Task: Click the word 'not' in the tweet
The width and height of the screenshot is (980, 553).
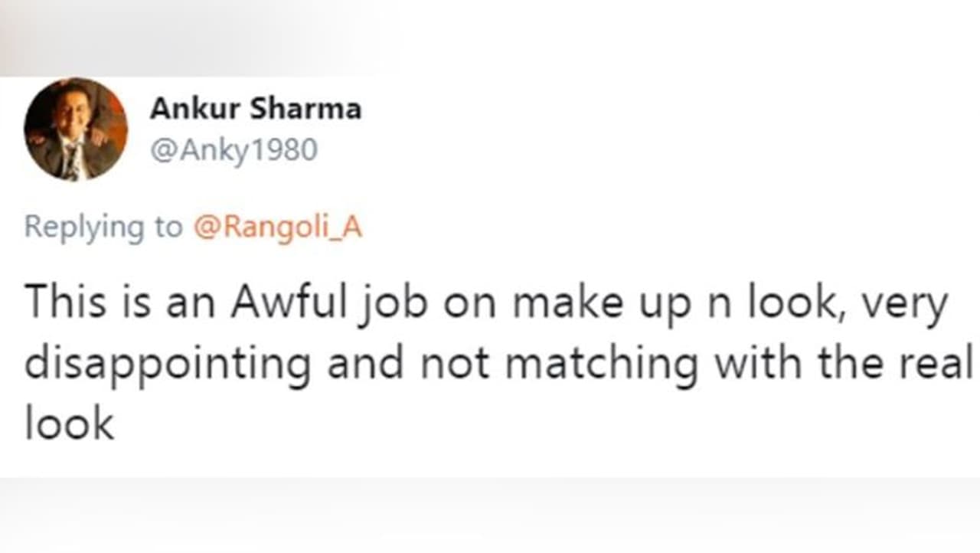Action: (457, 362)
